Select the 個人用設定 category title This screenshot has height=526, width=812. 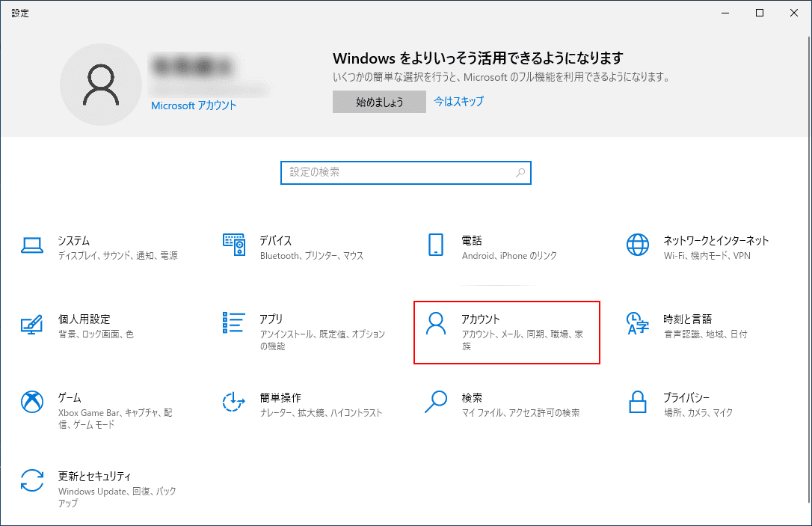pyautogui.click(x=84, y=319)
